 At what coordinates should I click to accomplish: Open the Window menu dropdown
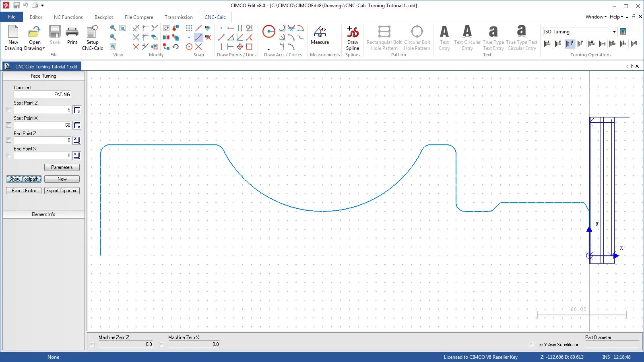click(596, 17)
